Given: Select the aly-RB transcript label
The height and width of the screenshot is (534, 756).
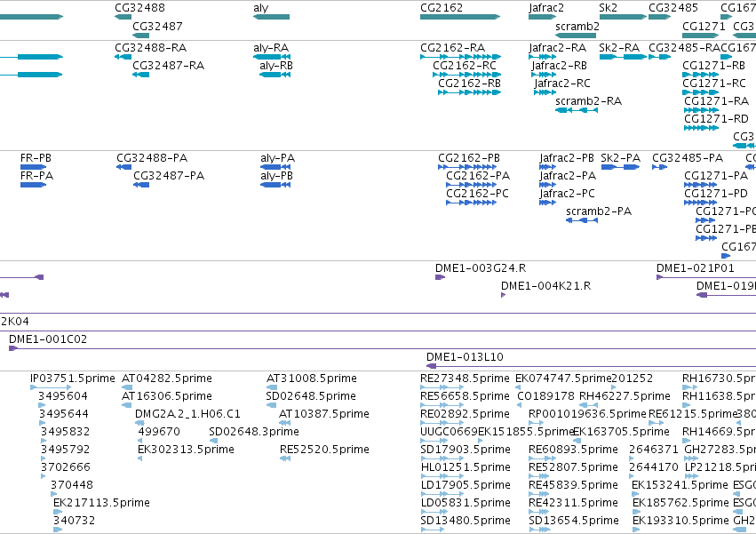Looking at the screenshot, I should coord(275,65).
